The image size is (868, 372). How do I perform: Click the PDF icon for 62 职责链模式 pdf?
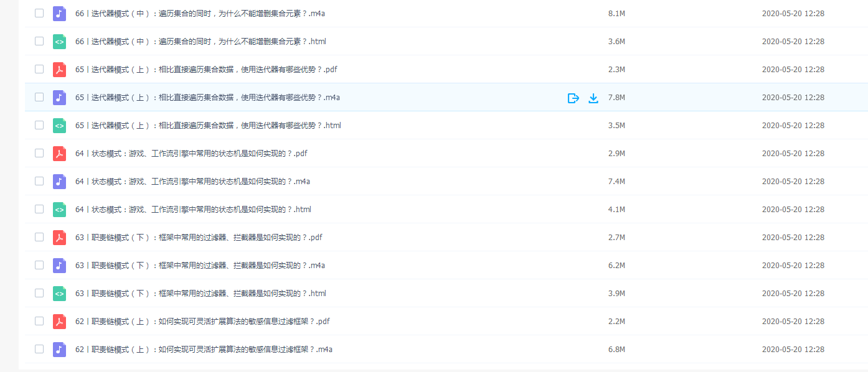click(x=59, y=322)
